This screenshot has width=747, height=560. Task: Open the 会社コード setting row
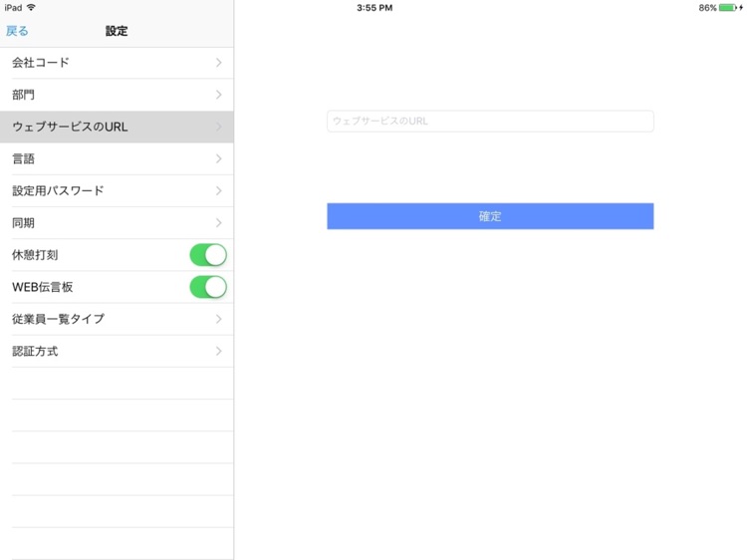coord(117,63)
